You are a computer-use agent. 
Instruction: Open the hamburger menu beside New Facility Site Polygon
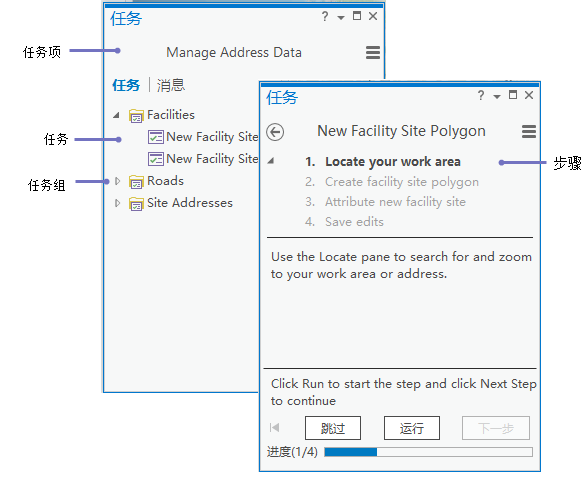coord(529,131)
